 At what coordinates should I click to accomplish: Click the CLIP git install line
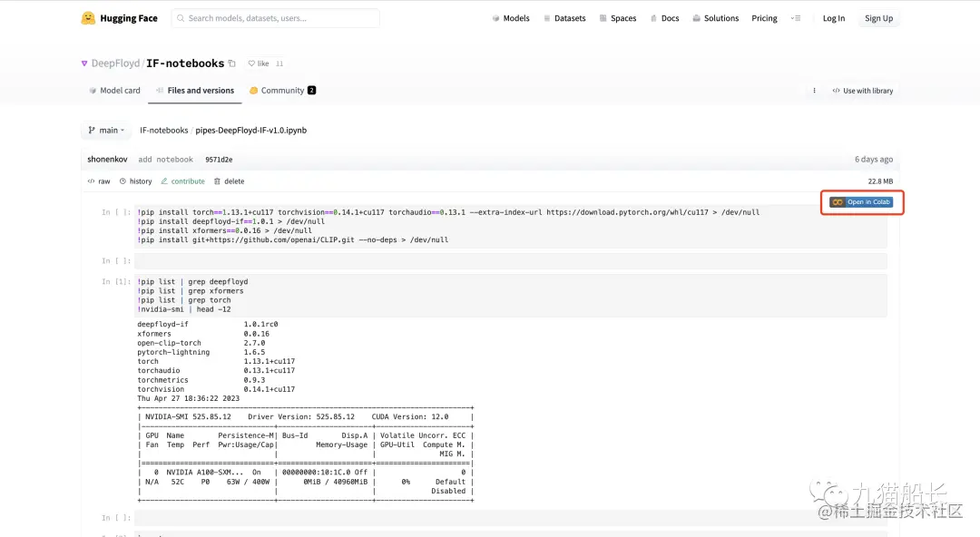click(x=292, y=240)
